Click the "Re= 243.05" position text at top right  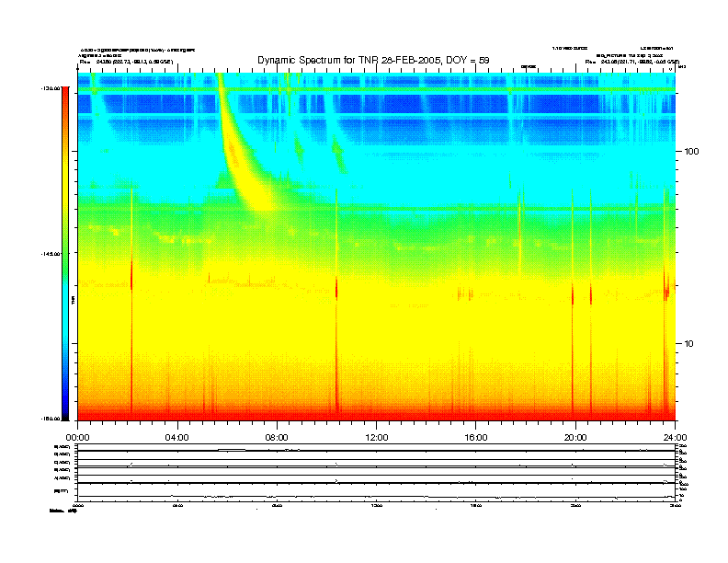[631, 62]
